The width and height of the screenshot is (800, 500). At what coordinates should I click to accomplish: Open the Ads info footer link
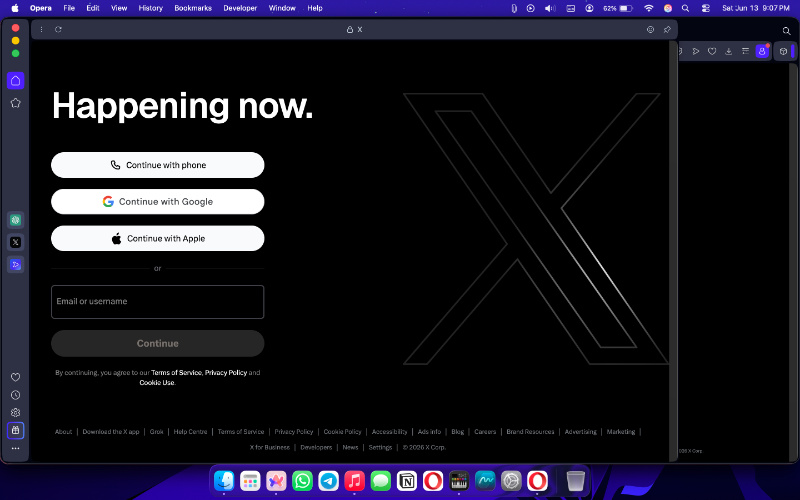[x=429, y=432]
